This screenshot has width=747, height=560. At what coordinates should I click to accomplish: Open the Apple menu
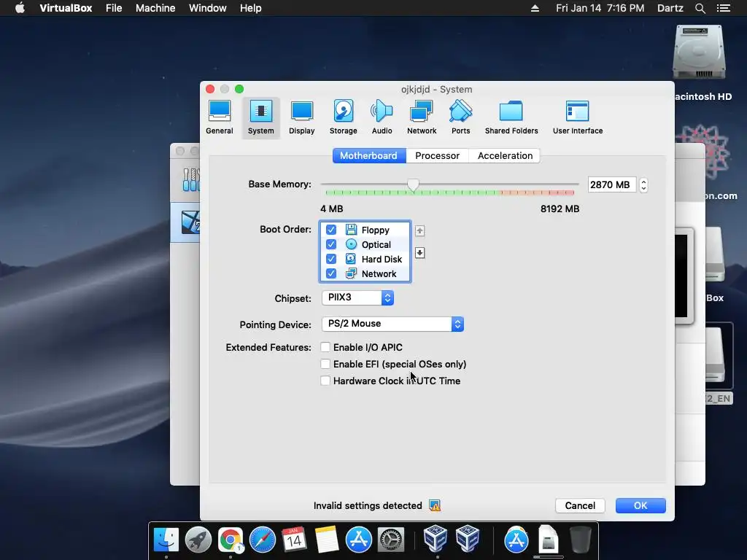20,8
